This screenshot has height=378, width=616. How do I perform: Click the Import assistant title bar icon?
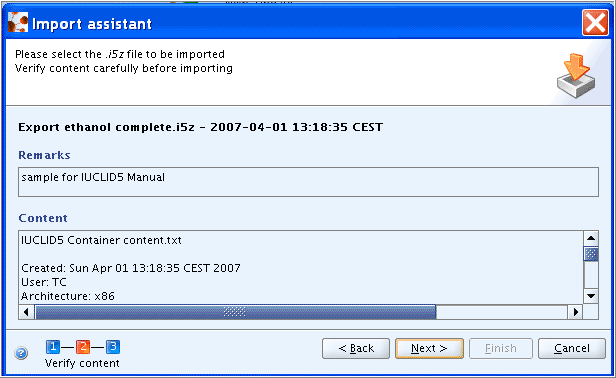coord(18,23)
